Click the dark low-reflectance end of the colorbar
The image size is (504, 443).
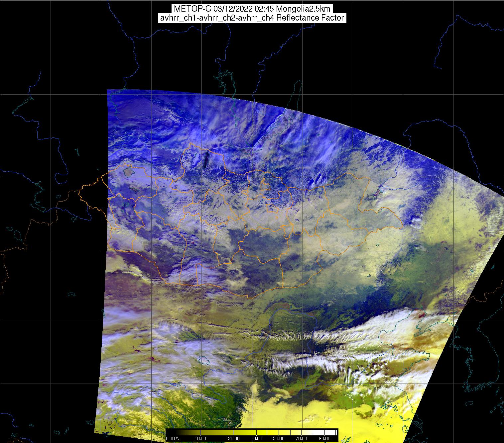[x=173, y=432]
